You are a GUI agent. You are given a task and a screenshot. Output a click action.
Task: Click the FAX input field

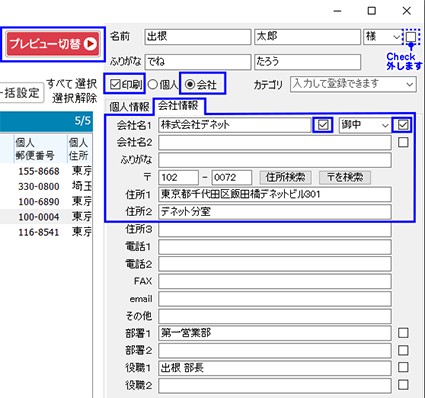pos(275,281)
